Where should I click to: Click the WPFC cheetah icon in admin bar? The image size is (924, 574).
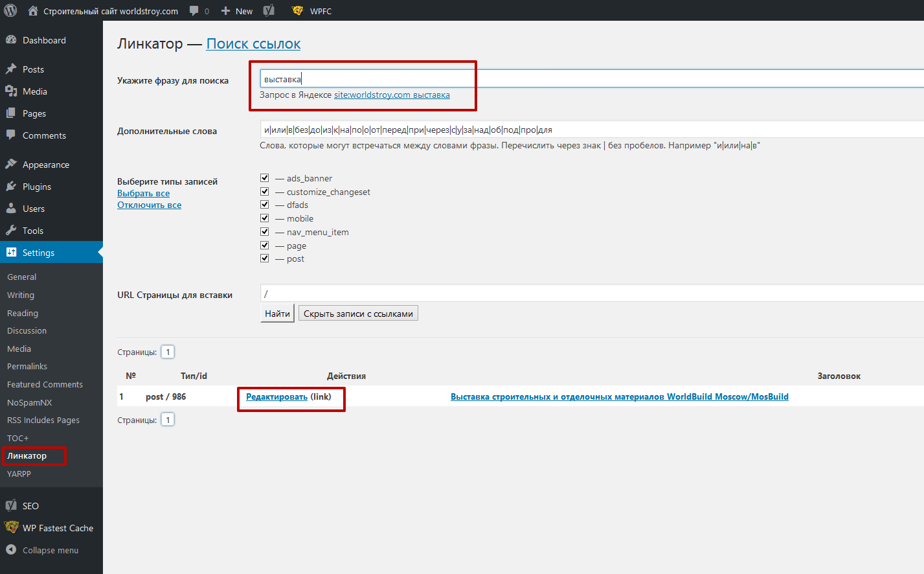tap(297, 10)
